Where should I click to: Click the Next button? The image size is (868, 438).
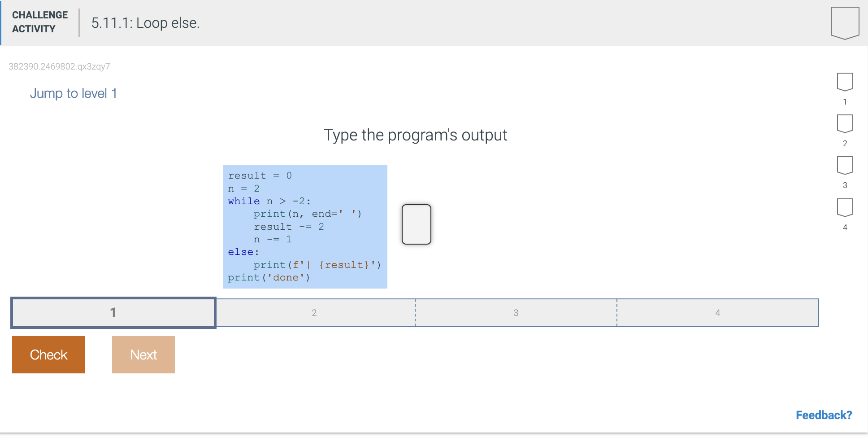tap(143, 355)
